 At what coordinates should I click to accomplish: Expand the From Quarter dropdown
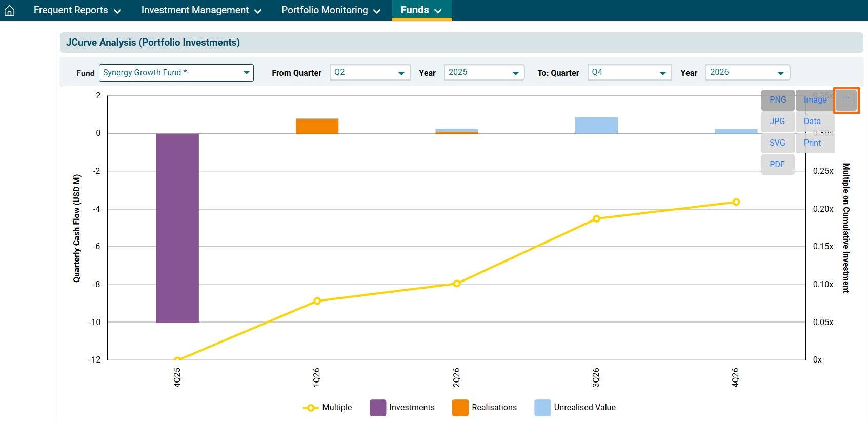[x=370, y=73]
